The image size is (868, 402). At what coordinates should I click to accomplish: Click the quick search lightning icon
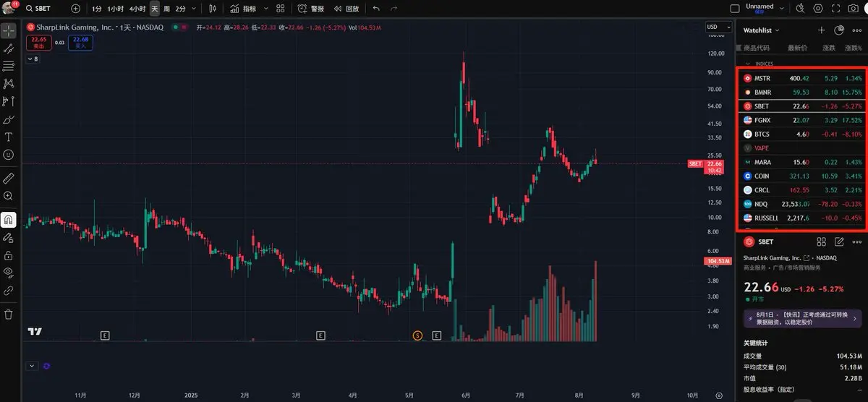(x=800, y=9)
